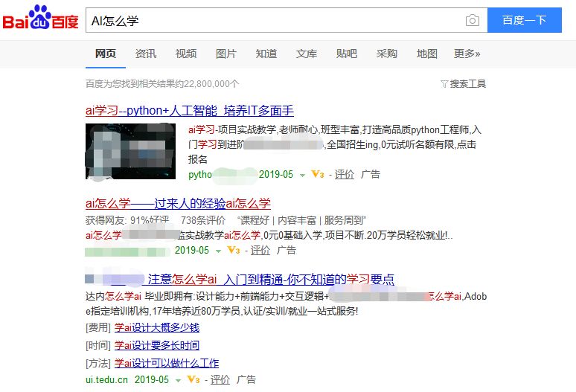Click V3 badge on second result
The height and width of the screenshot is (392, 576).
pos(233,251)
